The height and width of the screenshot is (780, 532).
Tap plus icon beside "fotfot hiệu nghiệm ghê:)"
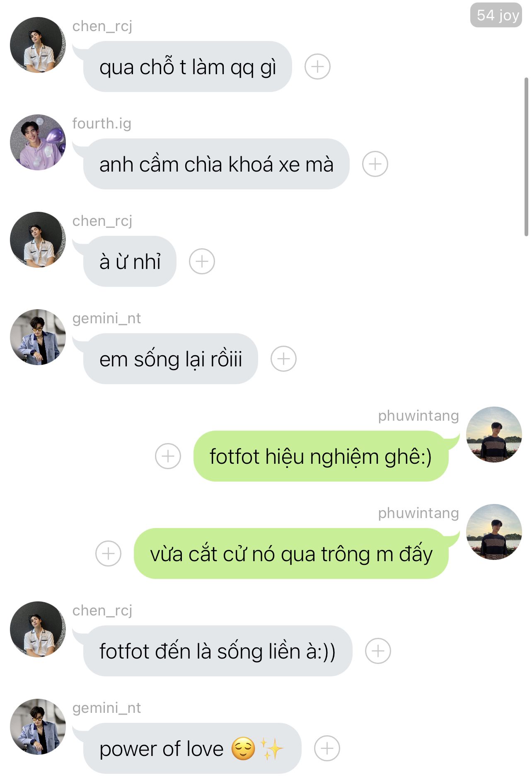point(168,456)
